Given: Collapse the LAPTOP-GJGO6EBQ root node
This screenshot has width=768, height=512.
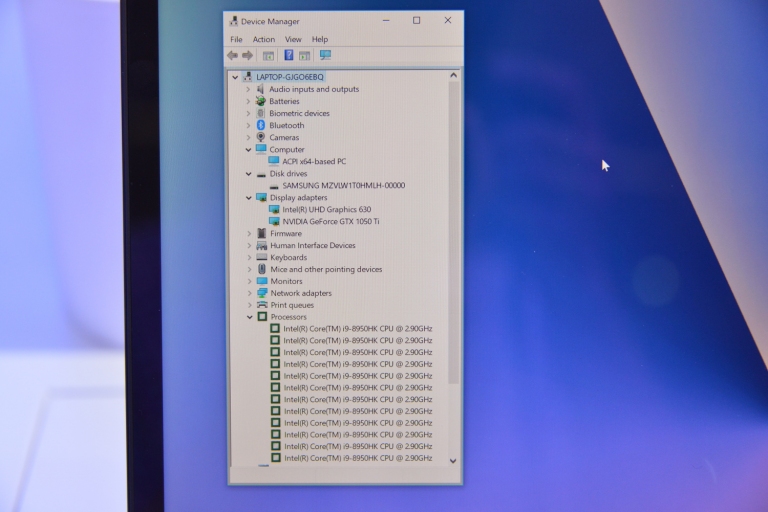Looking at the screenshot, I should click(x=235, y=77).
